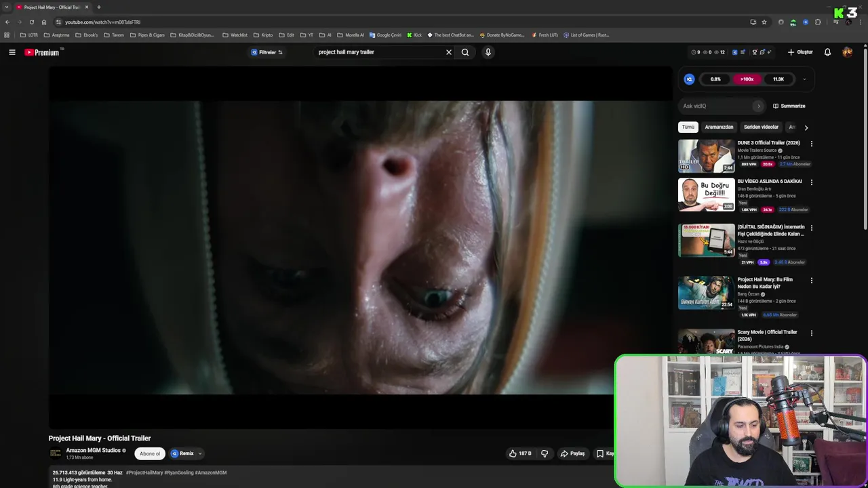868x488 pixels.
Task: Dislike the video with thumbs-down
Action: [545, 453]
